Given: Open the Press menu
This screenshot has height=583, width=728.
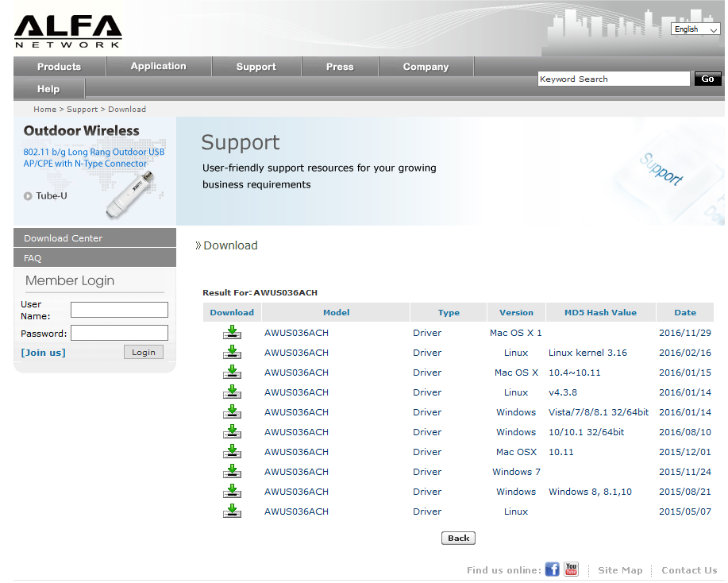Looking at the screenshot, I should [340, 67].
